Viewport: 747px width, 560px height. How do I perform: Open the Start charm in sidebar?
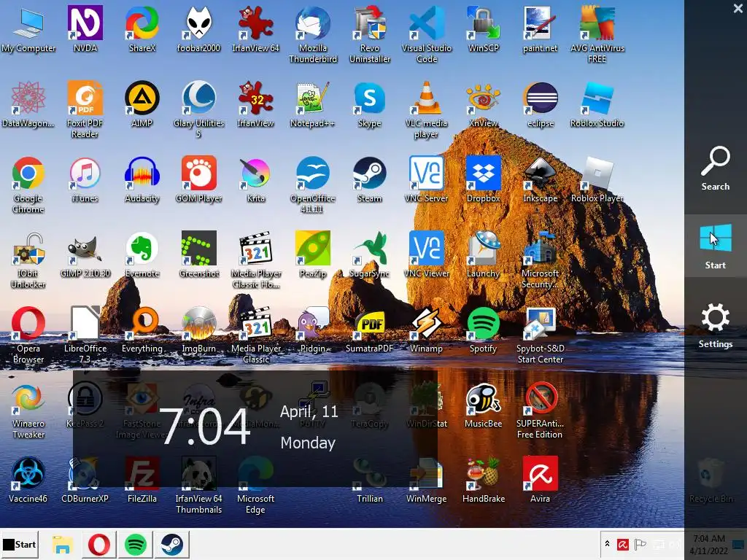715,246
